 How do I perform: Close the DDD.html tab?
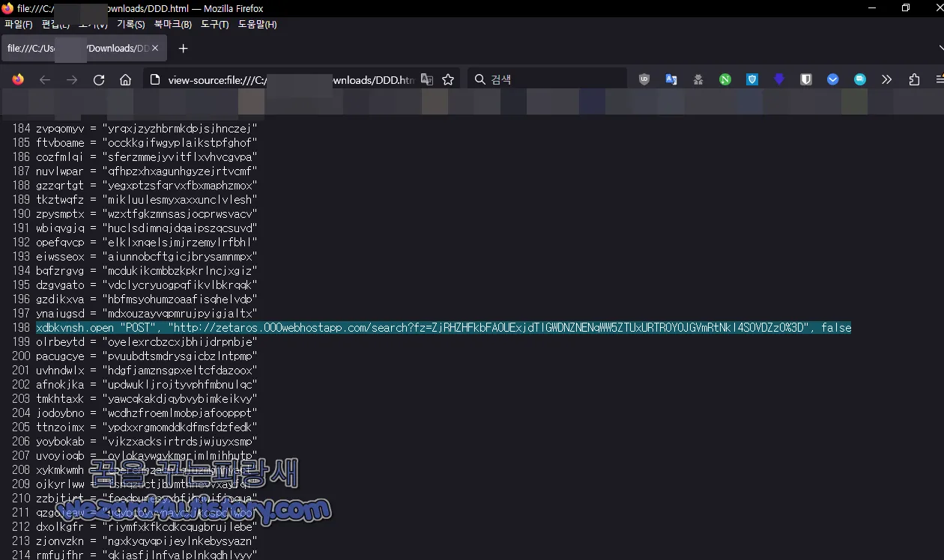click(x=155, y=49)
